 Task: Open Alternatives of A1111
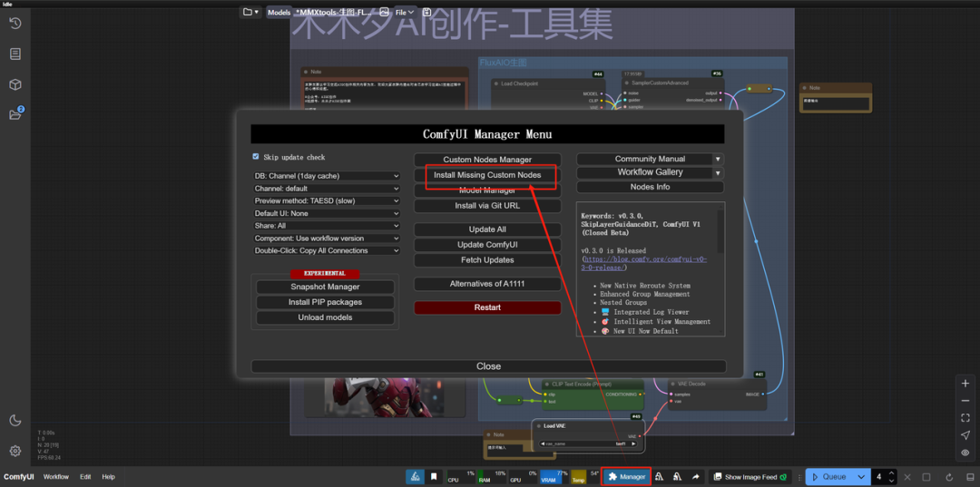[x=487, y=284]
